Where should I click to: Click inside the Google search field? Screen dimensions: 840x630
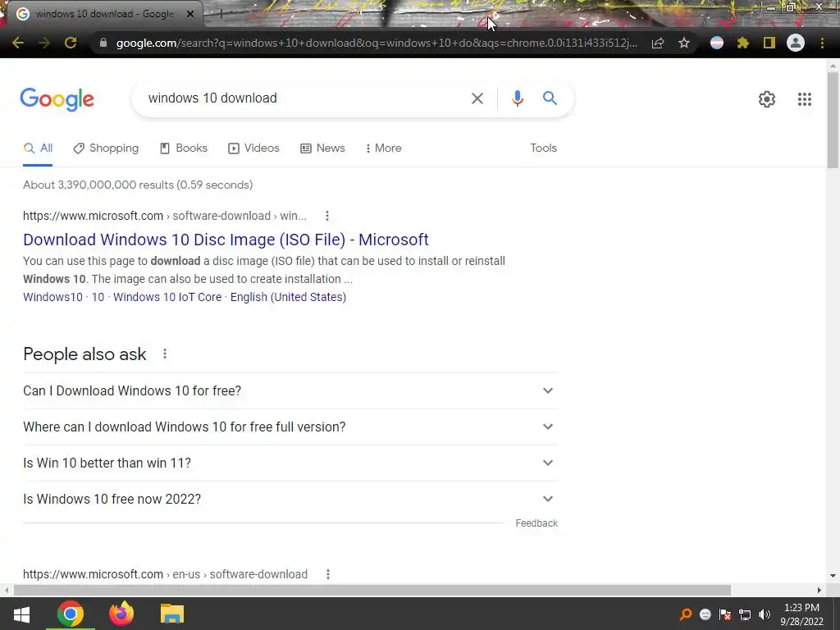click(305, 98)
